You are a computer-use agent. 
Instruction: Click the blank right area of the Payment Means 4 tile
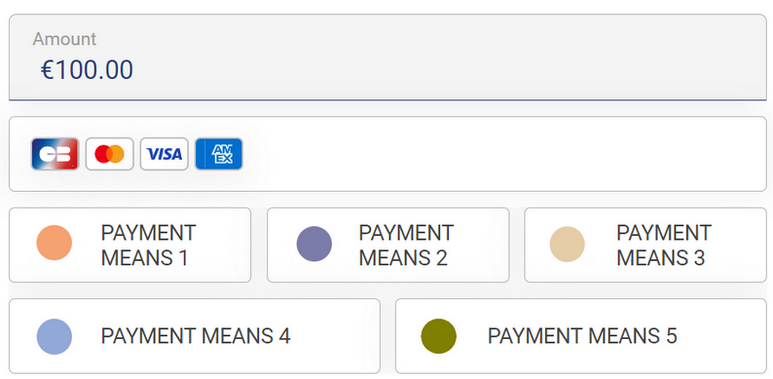pyautogui.click(x=335, y=336)
